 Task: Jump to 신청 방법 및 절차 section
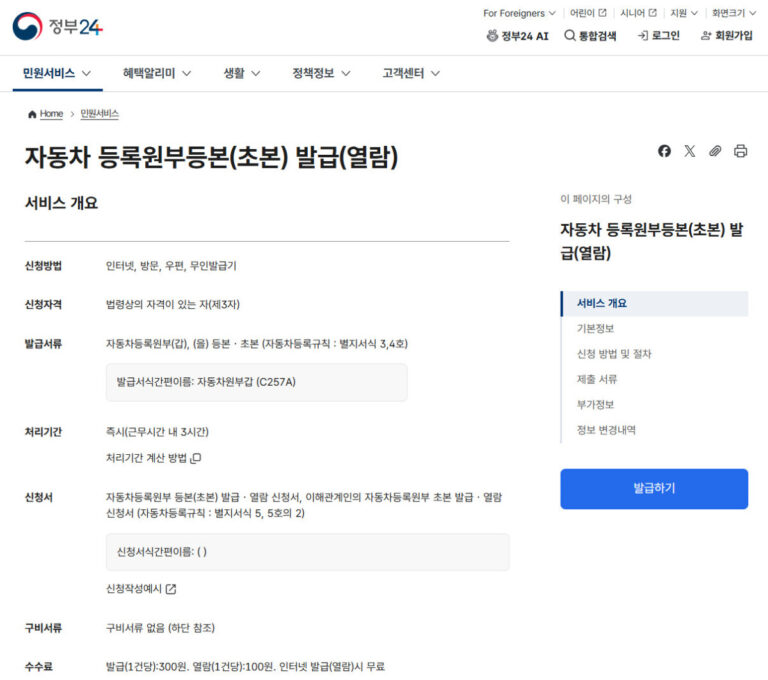point(614,354)
